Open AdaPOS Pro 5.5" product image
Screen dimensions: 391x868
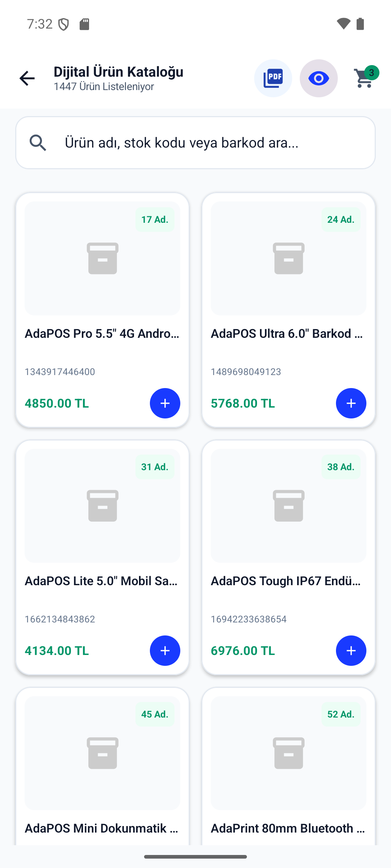tap(102, 259)
